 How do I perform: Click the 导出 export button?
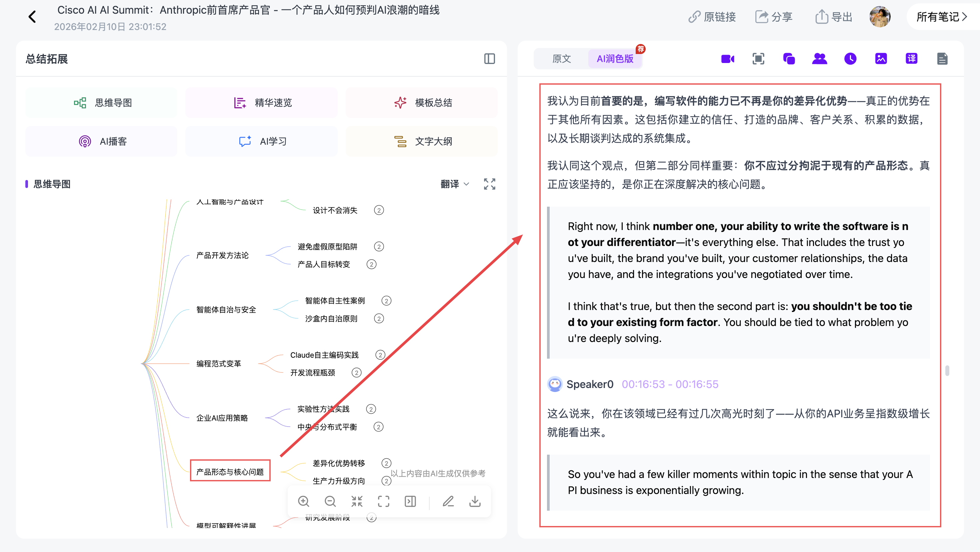coord(834,17)
